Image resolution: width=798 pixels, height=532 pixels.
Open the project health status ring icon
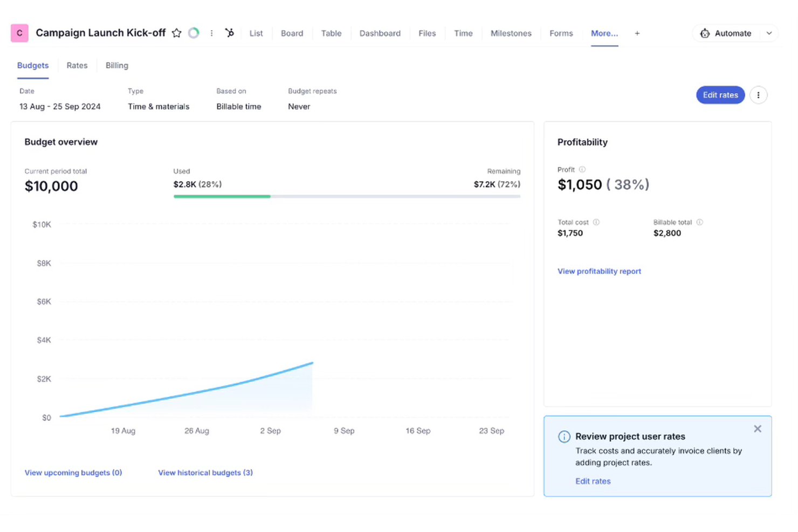click(x=194, y=33)
